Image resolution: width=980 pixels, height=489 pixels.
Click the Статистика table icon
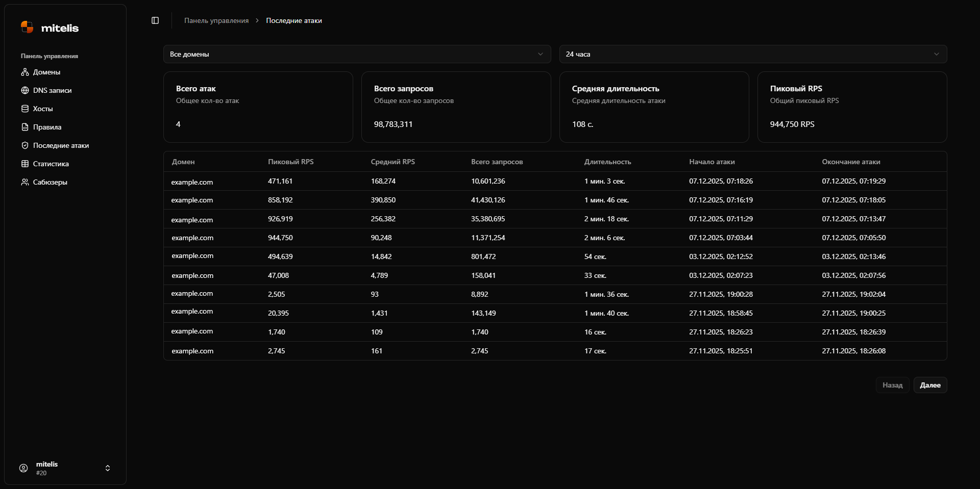coord(24,164)
